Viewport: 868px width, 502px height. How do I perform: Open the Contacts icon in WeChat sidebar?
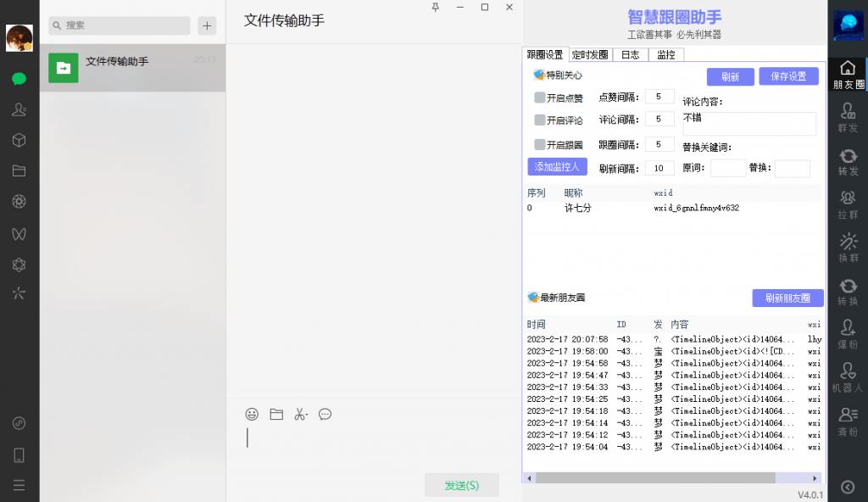(x=19, y=109)
